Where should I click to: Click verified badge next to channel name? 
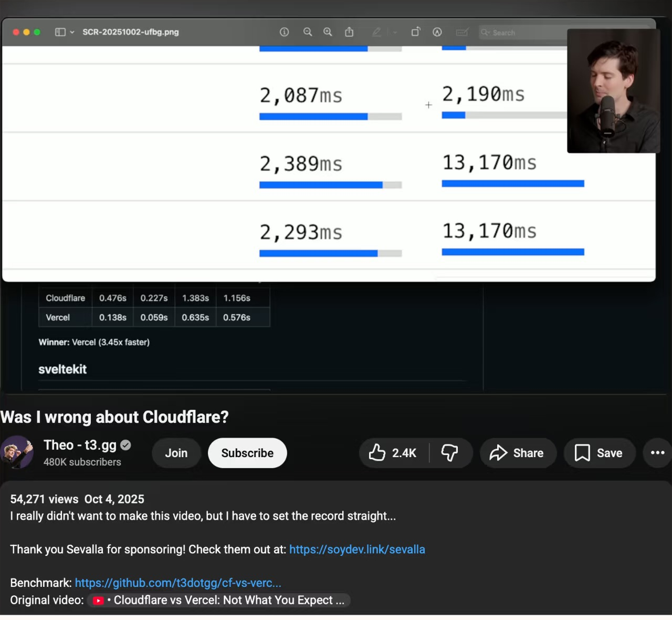pos(125,445)
